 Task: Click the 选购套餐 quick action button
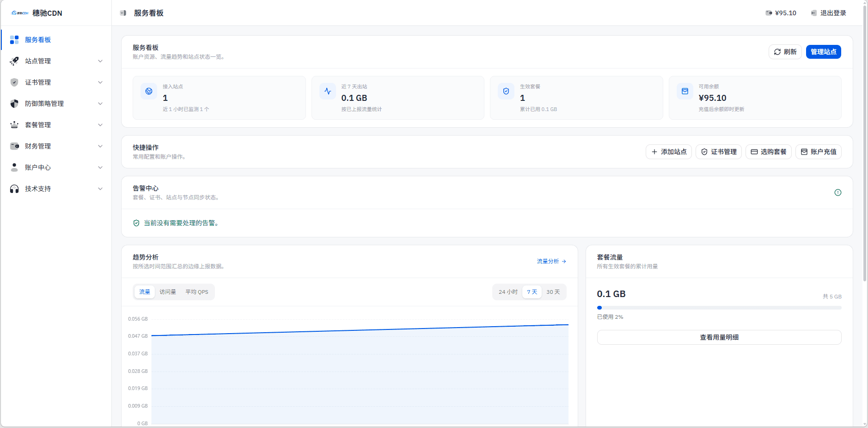(x=769, y=152)
